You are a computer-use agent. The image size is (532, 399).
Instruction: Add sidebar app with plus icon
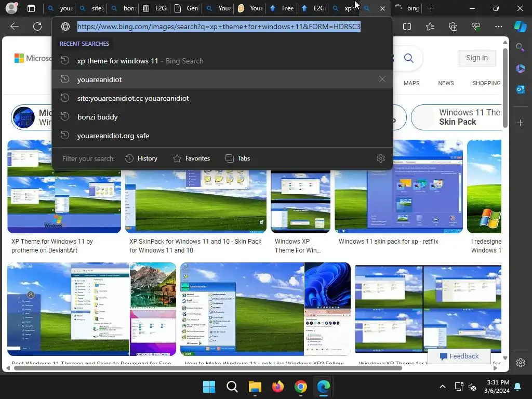[x=520, y=123]
